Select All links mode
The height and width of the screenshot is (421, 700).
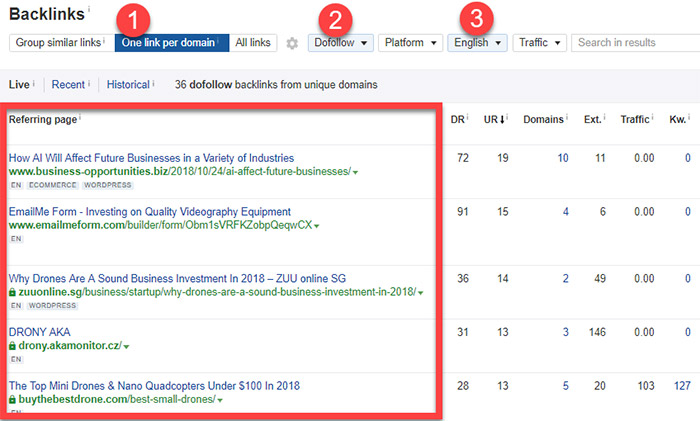[x=253, y=43]
